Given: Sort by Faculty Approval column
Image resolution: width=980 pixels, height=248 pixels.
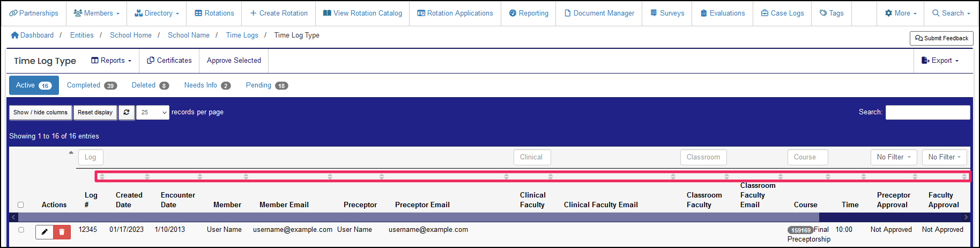Looking at the screenshot, I should coord(944,200).
